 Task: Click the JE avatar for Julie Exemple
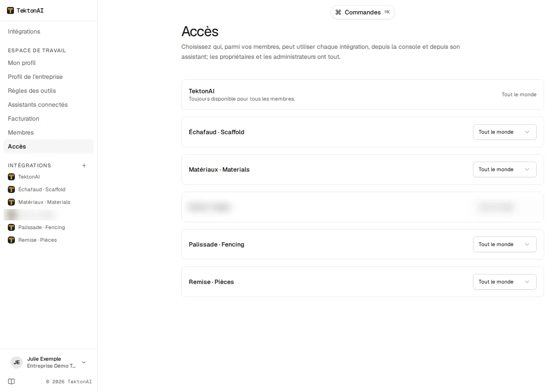coord(17,362)
